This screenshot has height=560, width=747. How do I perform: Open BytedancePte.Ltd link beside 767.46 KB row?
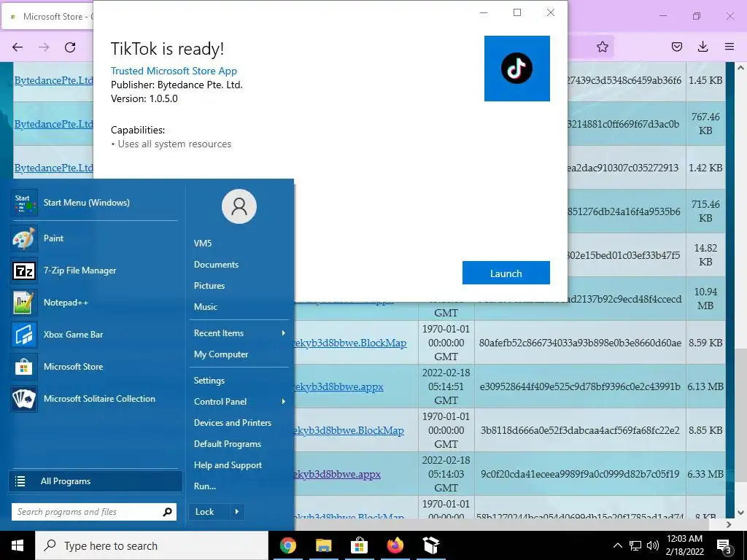[53, 124]
